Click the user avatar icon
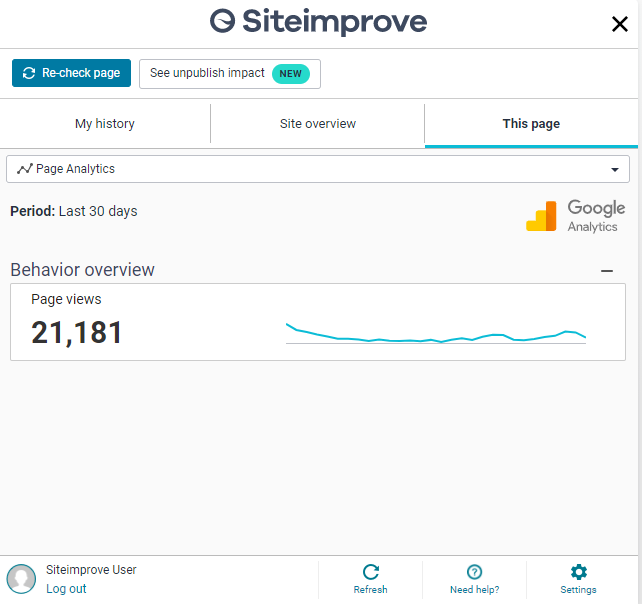This screenshot has width=642, height=604. [21, 579]
